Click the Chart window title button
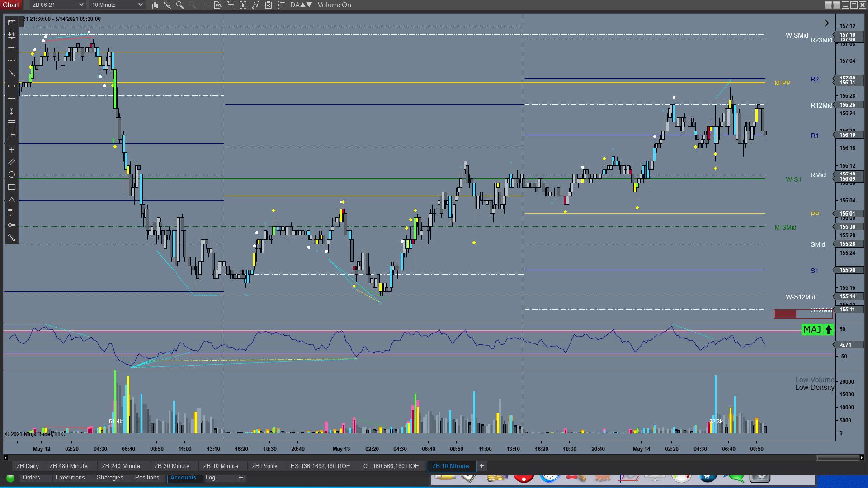Screen dimensions: 868x488 point(11,5)
